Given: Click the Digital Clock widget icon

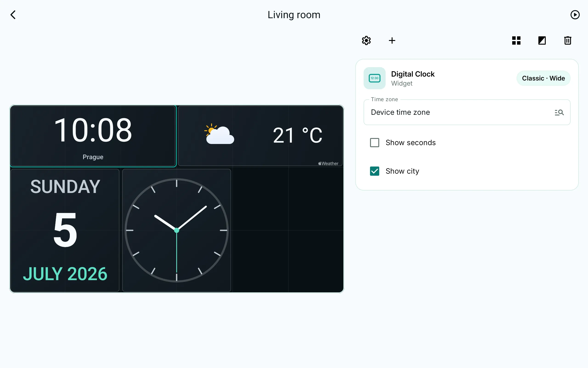Looking at the screenshot, I should [x=374, y=78].
